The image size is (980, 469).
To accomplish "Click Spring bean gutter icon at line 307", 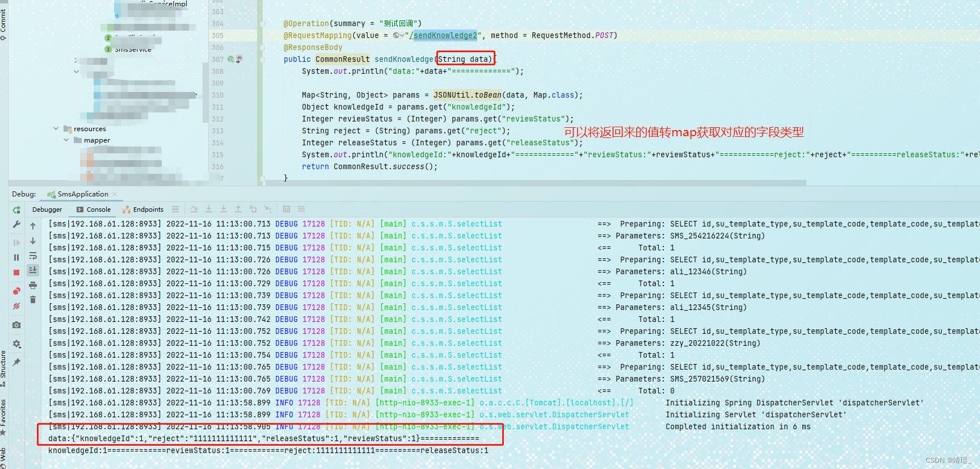I will point(230,59).
